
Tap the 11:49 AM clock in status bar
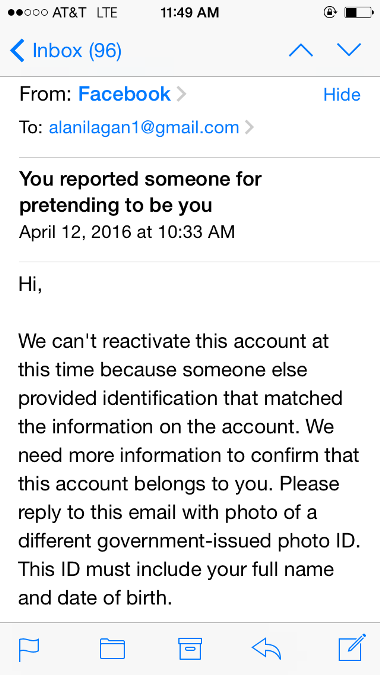coord(190,13)
